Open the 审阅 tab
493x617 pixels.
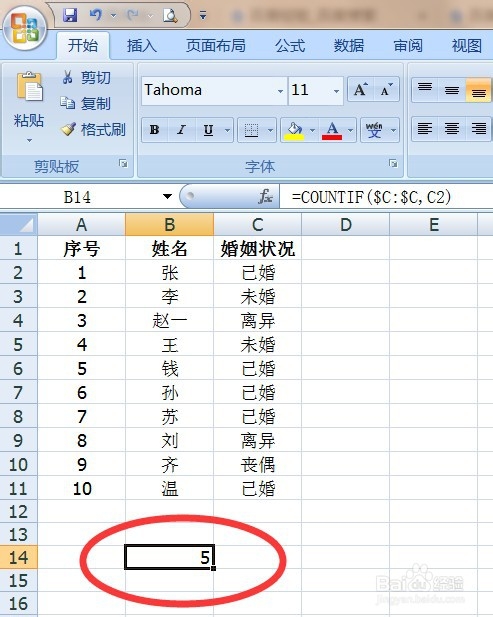pyautogui.click(x=408, y=45)
